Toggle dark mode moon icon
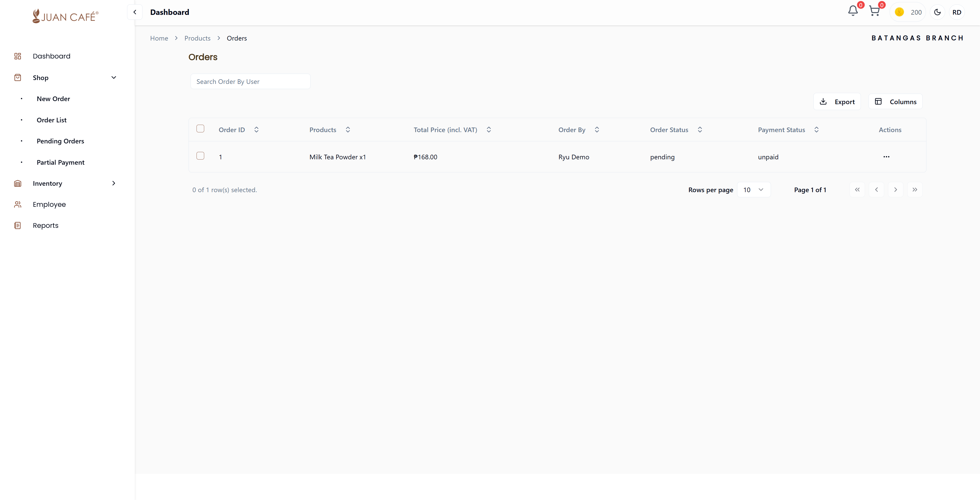 [x=937, y=12]
